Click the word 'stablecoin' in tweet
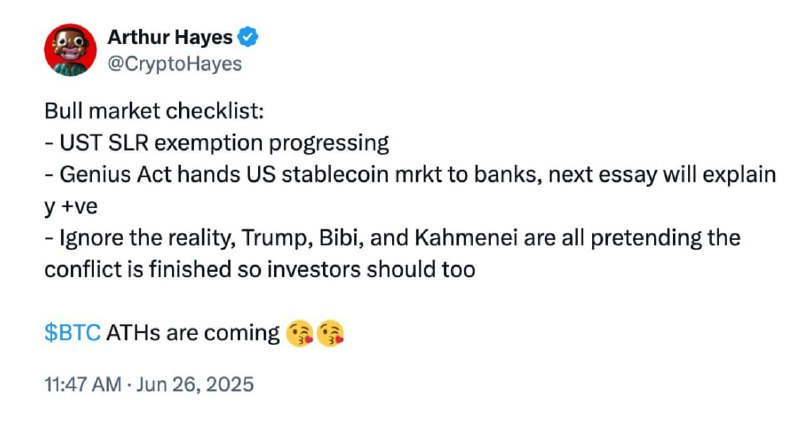The image size is (800, 421). (x=336, y=175)
